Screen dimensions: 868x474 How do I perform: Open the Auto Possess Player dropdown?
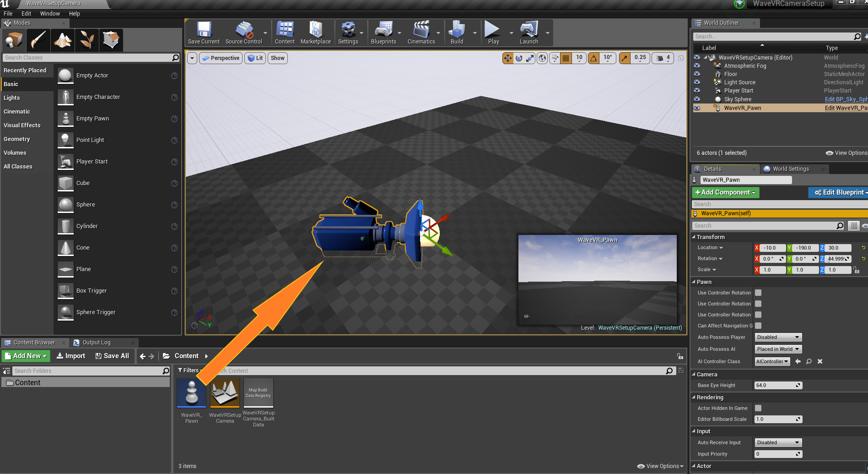click(x=778, y=337)
